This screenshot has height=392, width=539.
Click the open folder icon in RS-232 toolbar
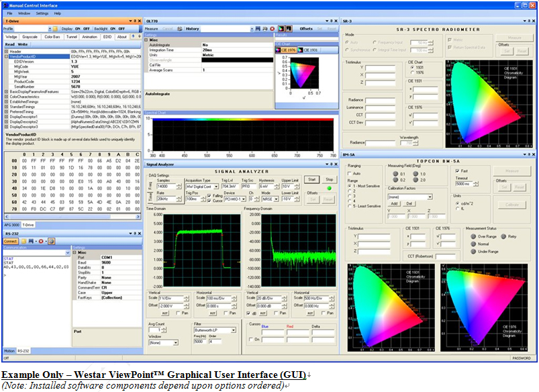click(24, 242)
